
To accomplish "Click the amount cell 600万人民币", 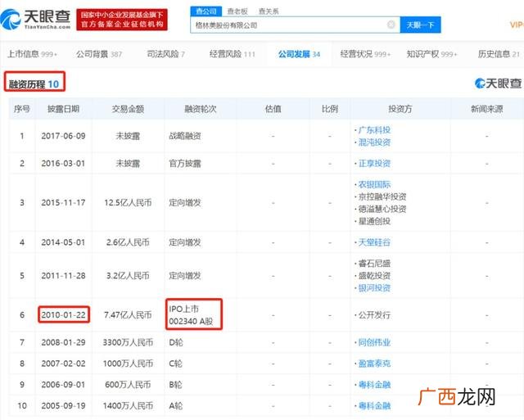I will 128,385.
